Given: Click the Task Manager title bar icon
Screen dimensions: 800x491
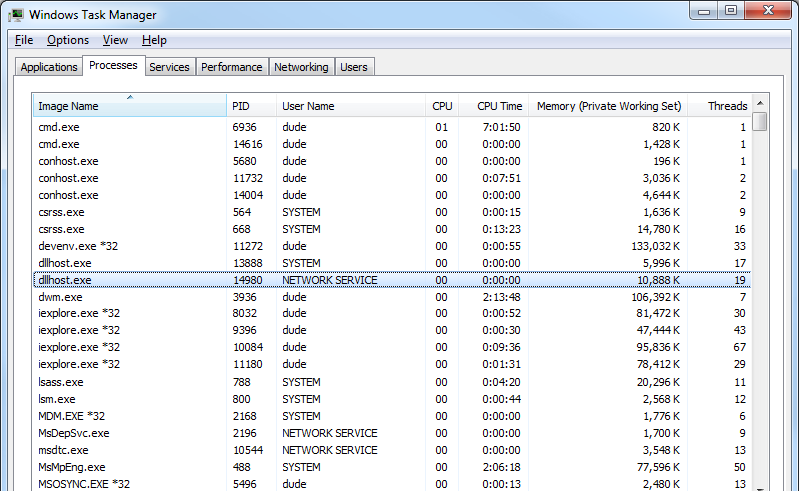Looking at the screenshot, I should [16, 15].
